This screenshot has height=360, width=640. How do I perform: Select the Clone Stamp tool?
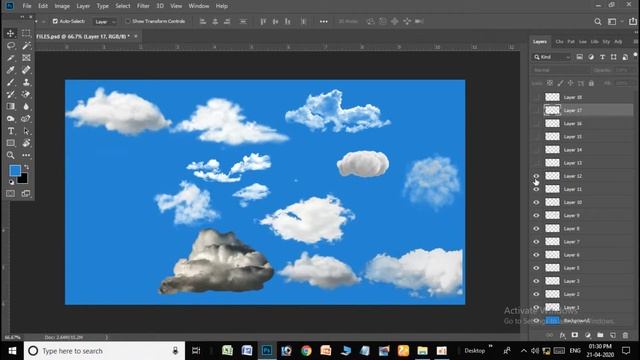pyautogui.click(x=26, y=82)
